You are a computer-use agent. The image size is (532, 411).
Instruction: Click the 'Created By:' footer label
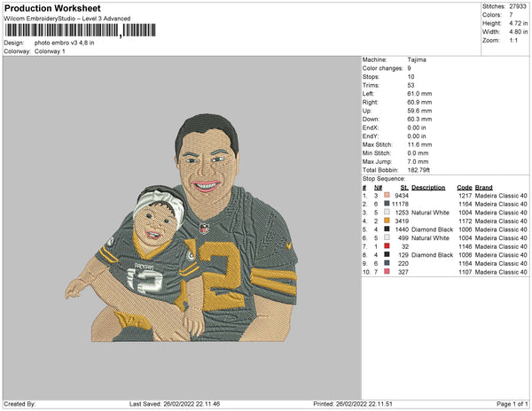pyautogui.click(x=20, y=404)
